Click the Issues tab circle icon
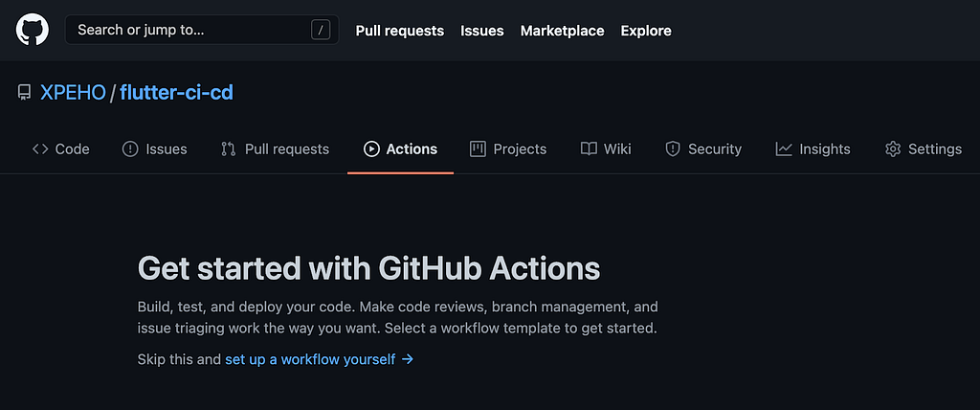Image resolution: width=980 pixels, height=410 pixels. [130, 148]
